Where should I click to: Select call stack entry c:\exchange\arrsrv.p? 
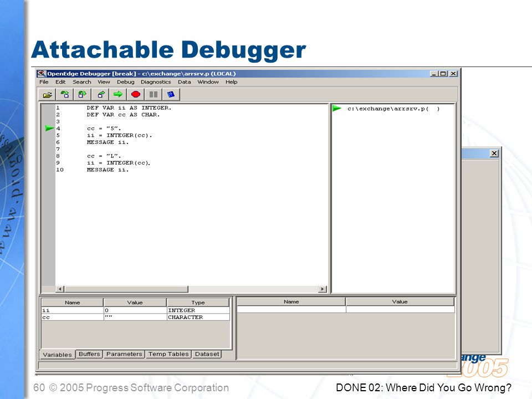[393, 109]
